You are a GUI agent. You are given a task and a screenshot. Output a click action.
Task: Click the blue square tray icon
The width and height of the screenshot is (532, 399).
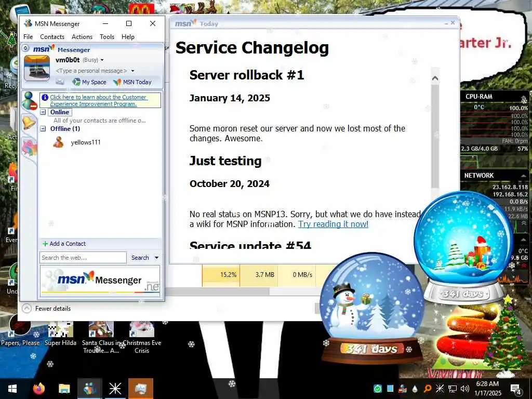(x=390, y=389)
